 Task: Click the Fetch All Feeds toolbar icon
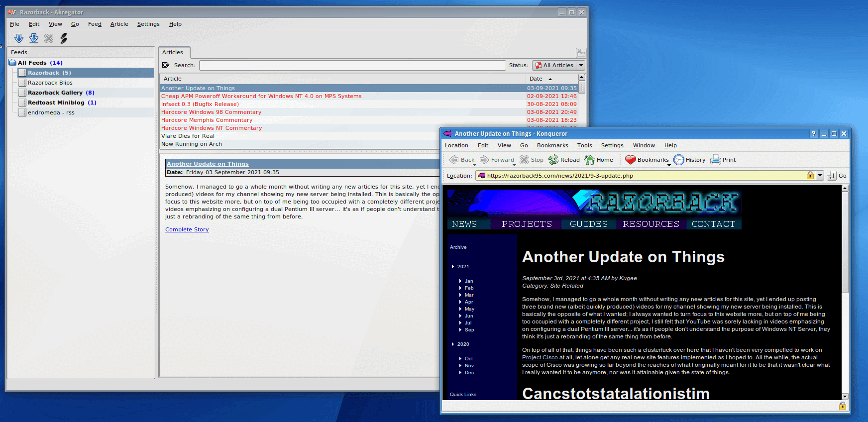pyautogui.click(x=34, y=38)
